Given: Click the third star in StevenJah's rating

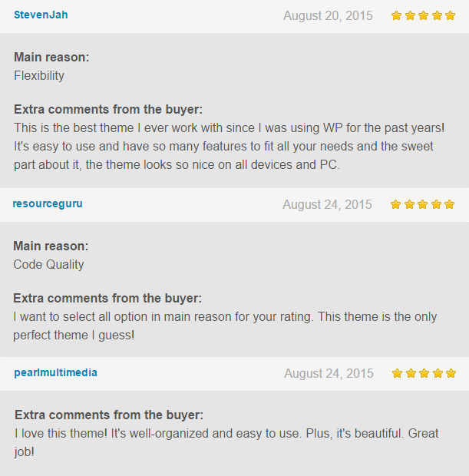Looking at the screenshot, I should [x=423, y=15].
